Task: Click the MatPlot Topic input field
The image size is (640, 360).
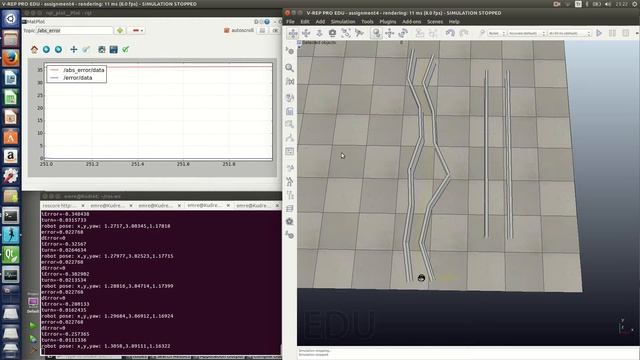Action: pyautogui.click(x=75, y=30)
